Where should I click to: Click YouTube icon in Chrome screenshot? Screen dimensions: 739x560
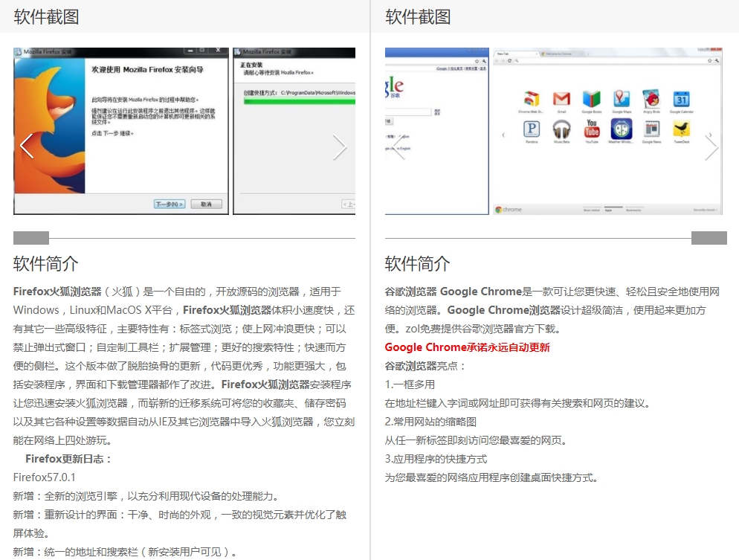(x=592, y=129)
